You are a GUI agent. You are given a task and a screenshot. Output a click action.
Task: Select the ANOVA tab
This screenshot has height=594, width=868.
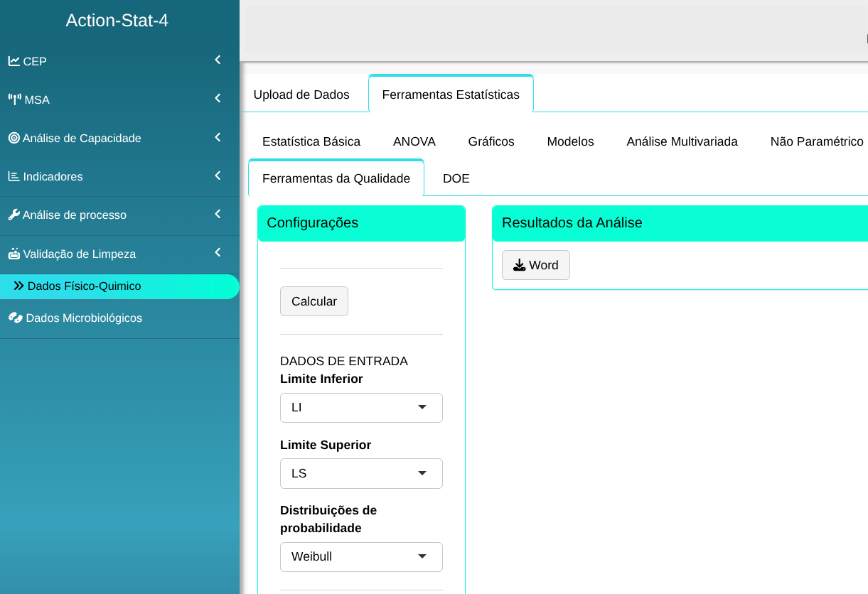click(x=414, y=141)
